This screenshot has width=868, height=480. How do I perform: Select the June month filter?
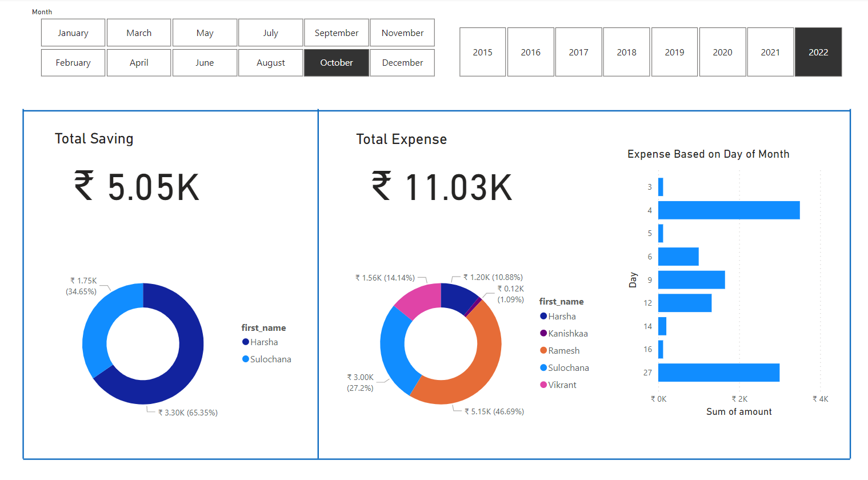(x=205, y=62)
